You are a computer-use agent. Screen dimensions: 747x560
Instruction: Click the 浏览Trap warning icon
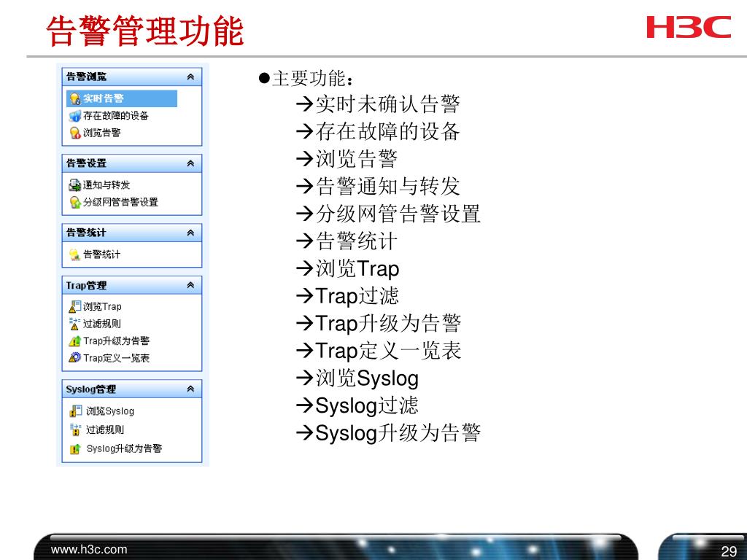[x=75, y=307]
